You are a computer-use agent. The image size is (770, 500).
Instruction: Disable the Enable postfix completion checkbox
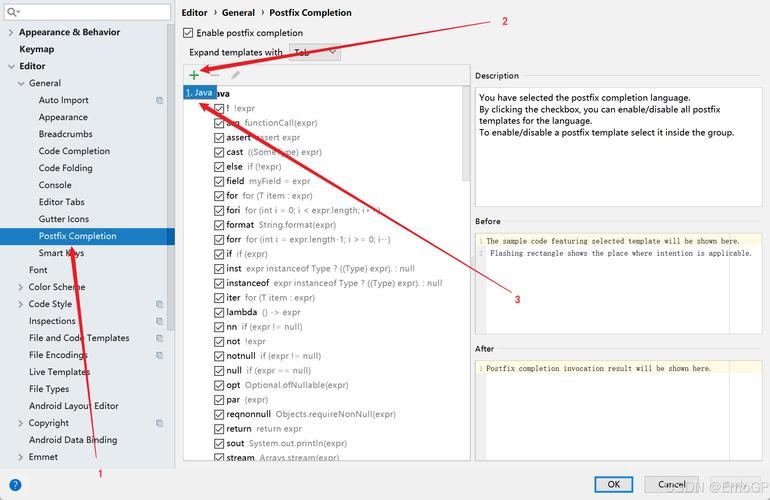coord(189,33)
